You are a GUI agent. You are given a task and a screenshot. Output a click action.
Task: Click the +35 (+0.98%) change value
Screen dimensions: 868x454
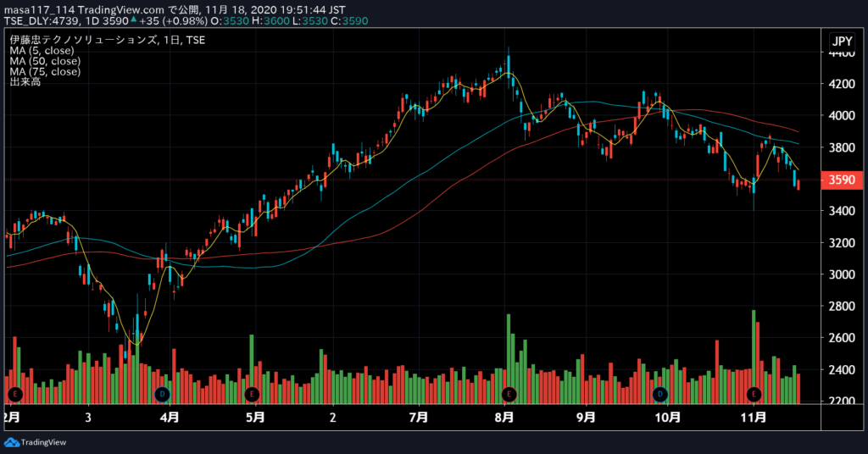click(173, 21)
